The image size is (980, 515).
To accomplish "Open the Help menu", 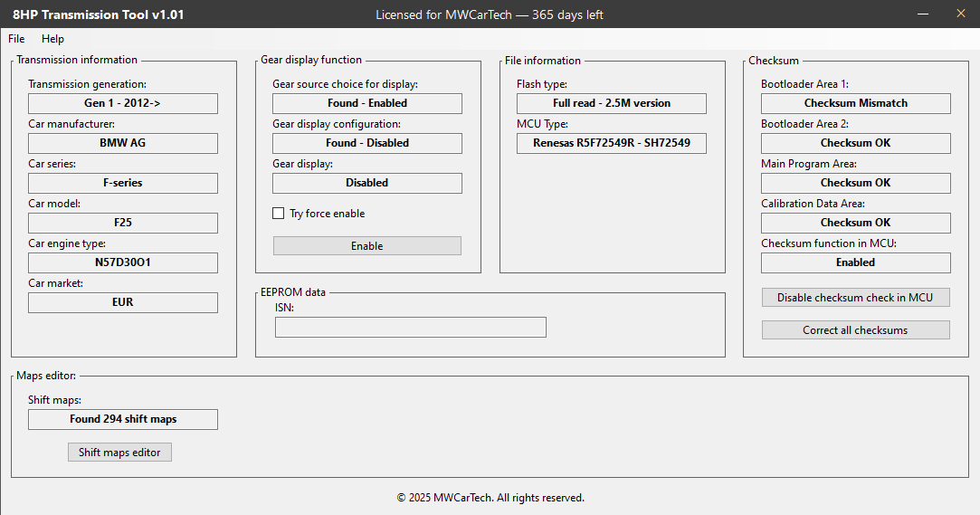I will tap(52, 39).
